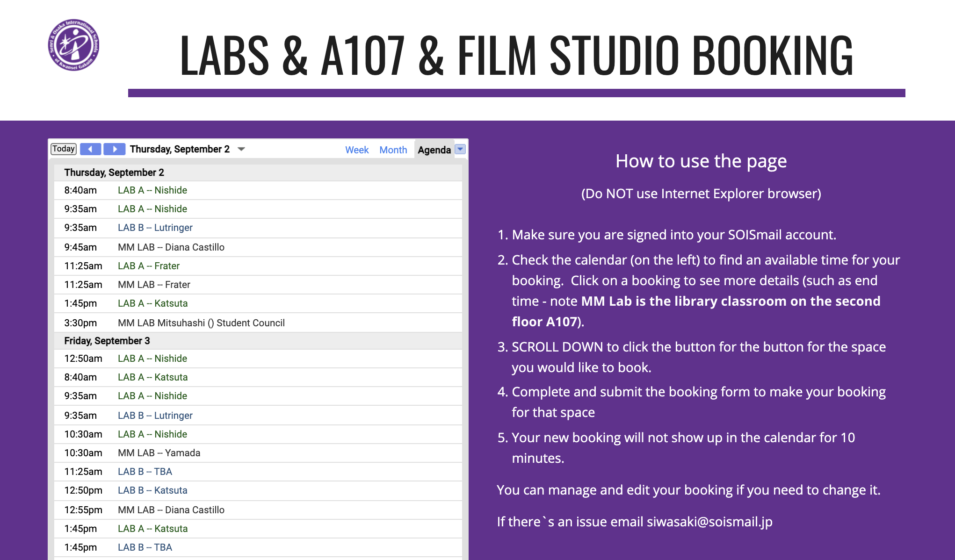Switch to the Week view tab
Viewport: 955px width, 560px height.
(357, 150)
